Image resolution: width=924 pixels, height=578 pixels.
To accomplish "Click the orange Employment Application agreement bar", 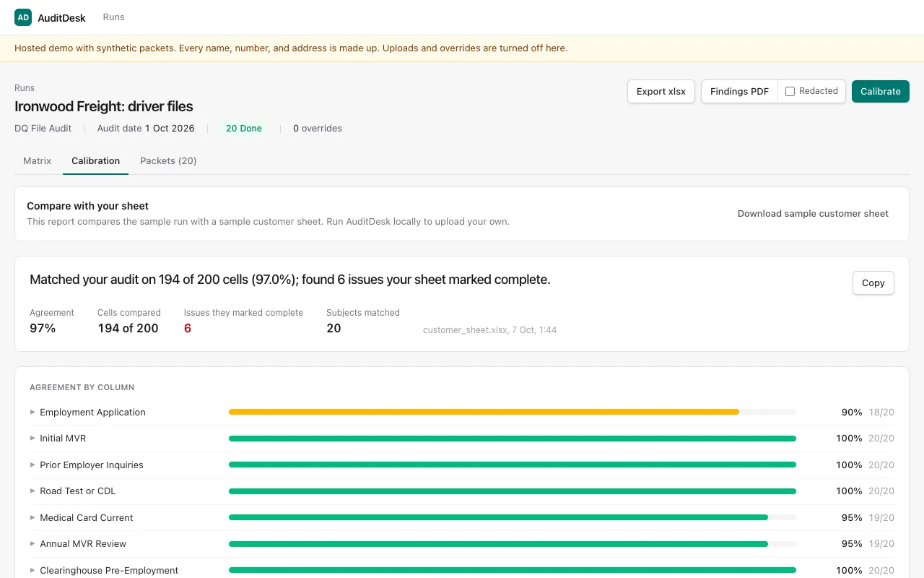I will [x=484, y=413].
